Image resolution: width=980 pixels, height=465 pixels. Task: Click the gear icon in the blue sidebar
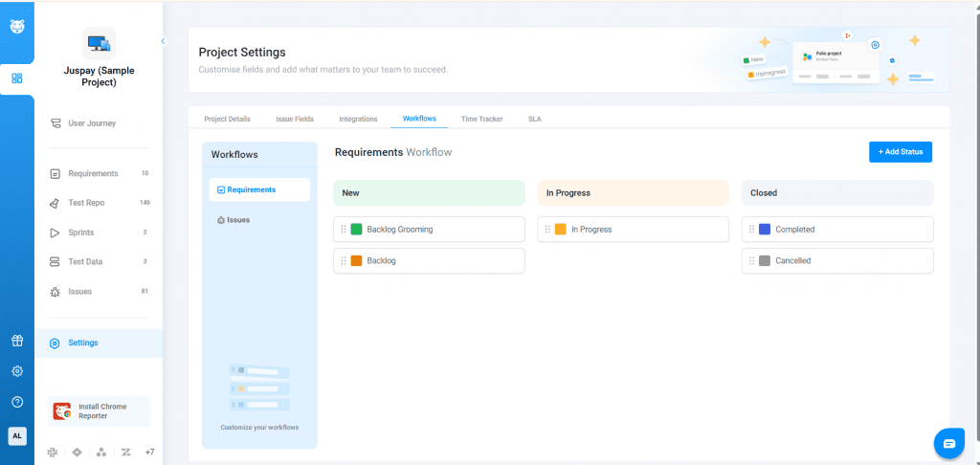click(x=17, y=371)
